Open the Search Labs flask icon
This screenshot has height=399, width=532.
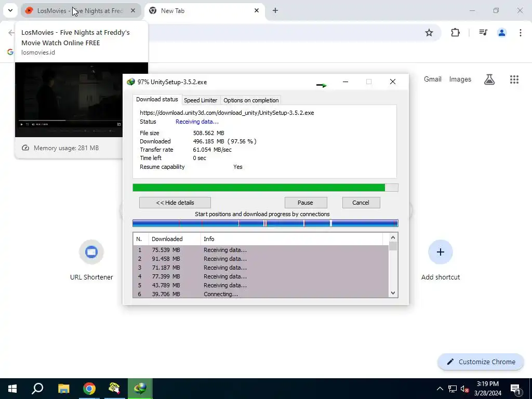489,79
